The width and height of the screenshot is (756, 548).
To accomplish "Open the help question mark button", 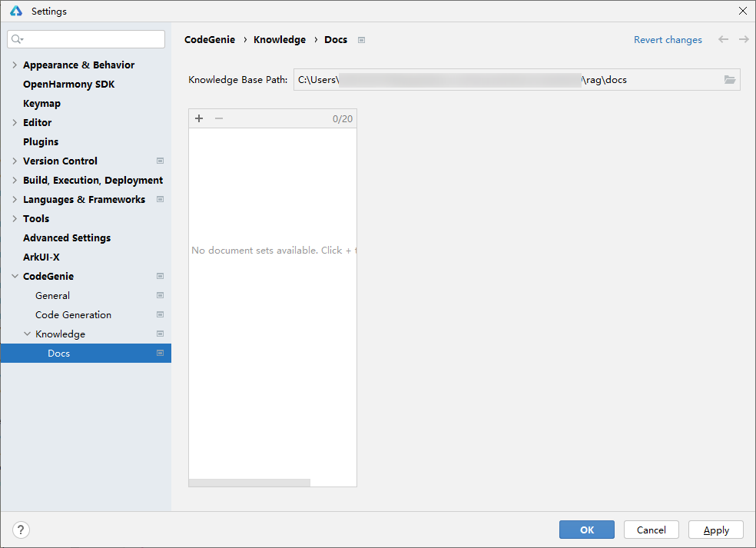I will click(21, 530).
